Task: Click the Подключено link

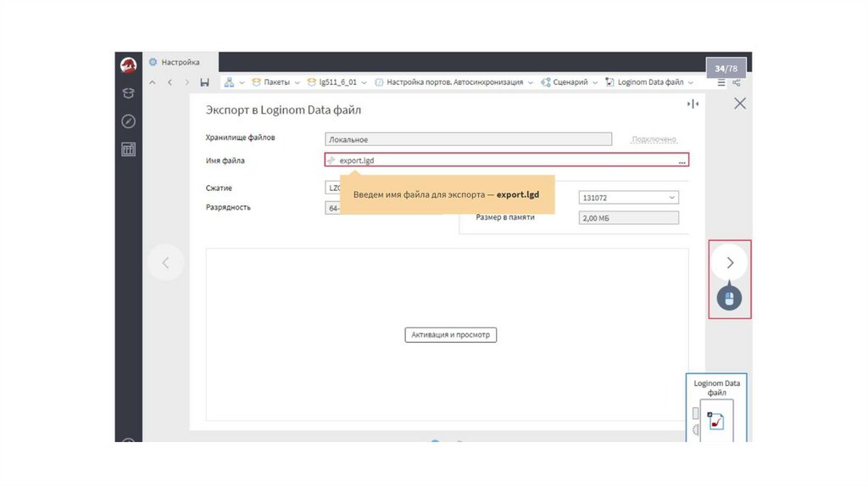Action: 654,139
